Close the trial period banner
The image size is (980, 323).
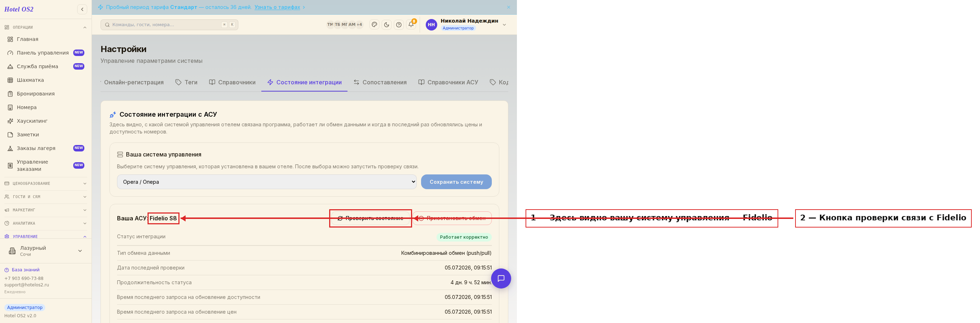coord(509,7)
